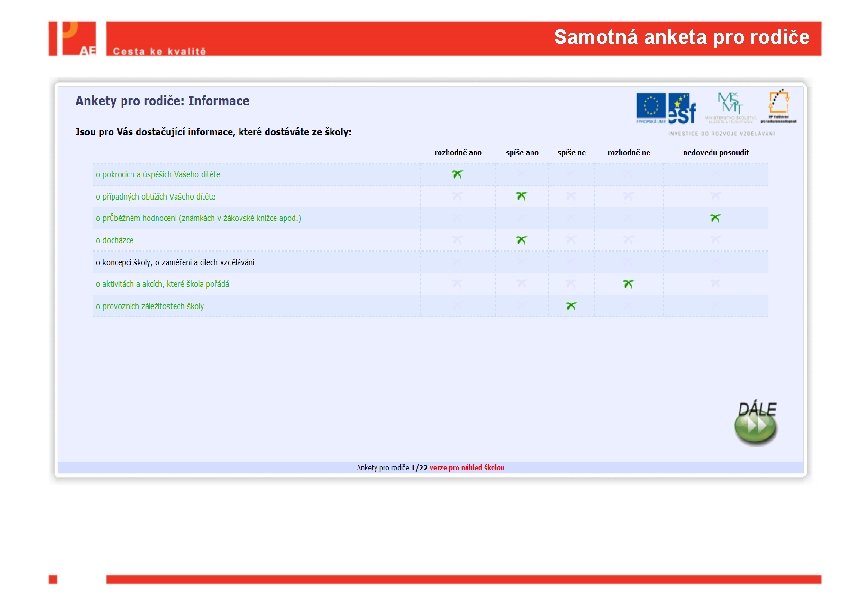This screenshot has width=842, height=595.
Task: Choose 'rozhodně ano' for 'o docházce'
Action: (x=457, y=240)
